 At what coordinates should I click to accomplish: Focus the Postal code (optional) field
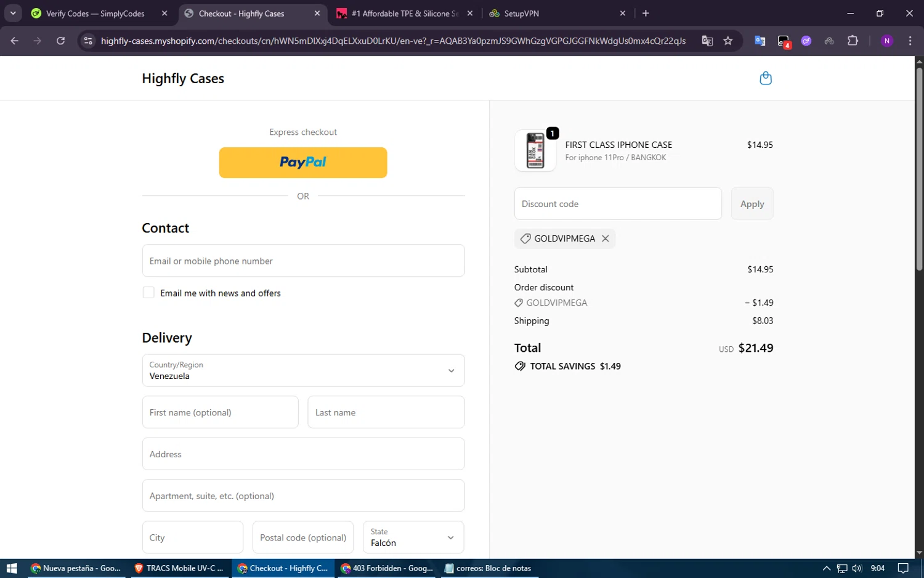pos(303,537)
